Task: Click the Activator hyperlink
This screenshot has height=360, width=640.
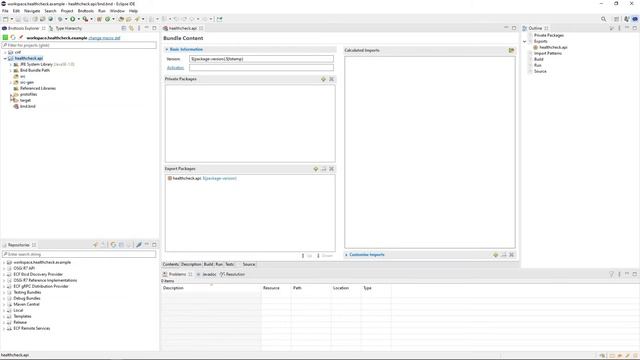Action: (x=175, y=68)
